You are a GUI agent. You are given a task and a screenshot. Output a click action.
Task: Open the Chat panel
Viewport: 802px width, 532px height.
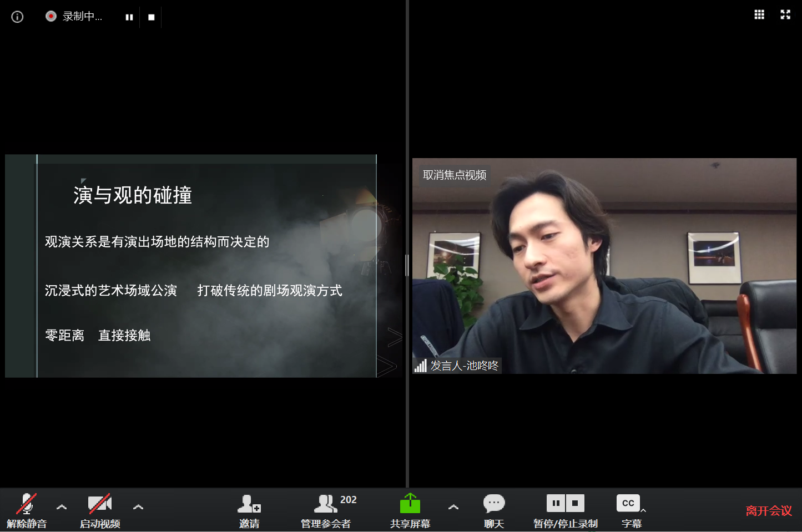point(494,510)
